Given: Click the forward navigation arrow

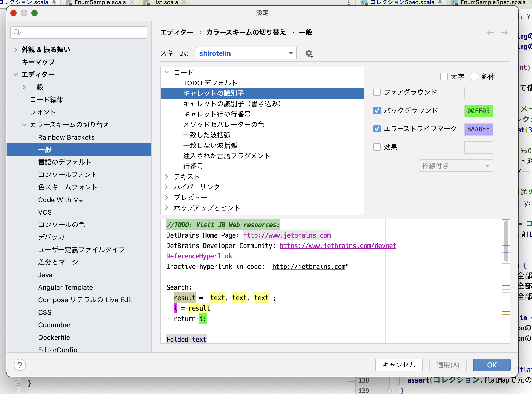Looking at the screenshot, I should coord(505,32).
